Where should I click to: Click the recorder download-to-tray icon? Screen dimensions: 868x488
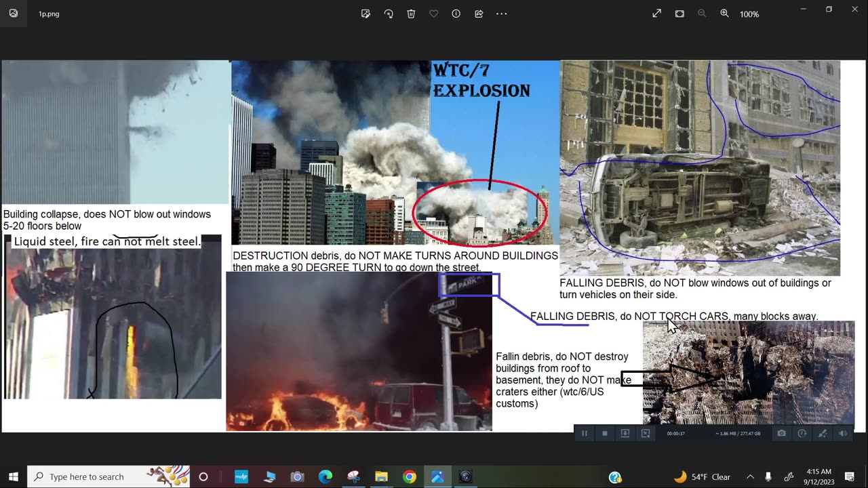(625, 433)
